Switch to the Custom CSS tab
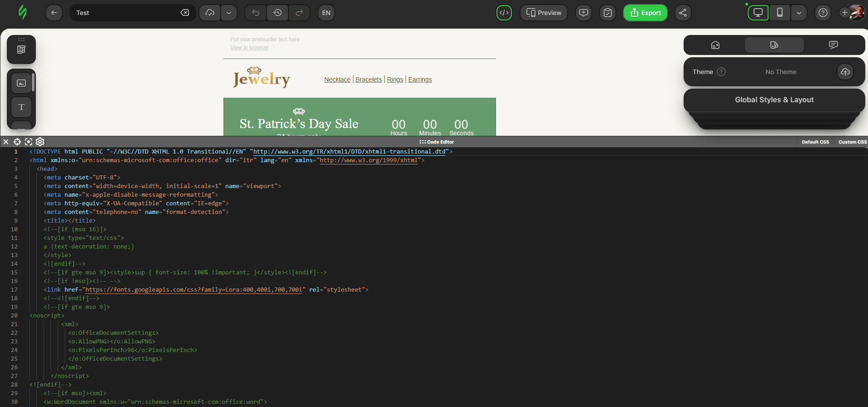Image resolution: width=868 pixels, height=407 pixels. [x=853, y=142]
